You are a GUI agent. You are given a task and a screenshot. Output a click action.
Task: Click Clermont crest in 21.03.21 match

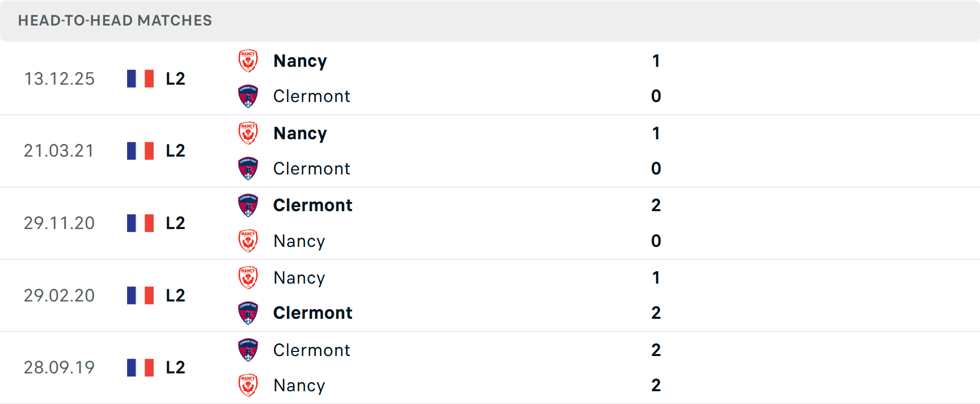(x=248, y=169)
